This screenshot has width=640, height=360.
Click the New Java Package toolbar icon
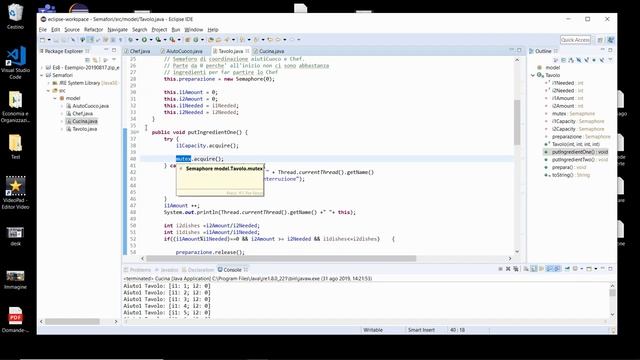(x=187, y=40)
